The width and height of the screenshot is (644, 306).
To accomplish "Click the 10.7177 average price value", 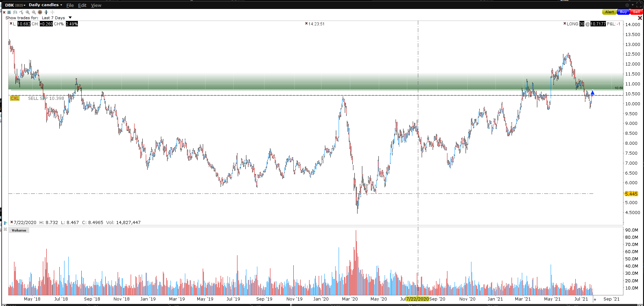I will 598,24.
